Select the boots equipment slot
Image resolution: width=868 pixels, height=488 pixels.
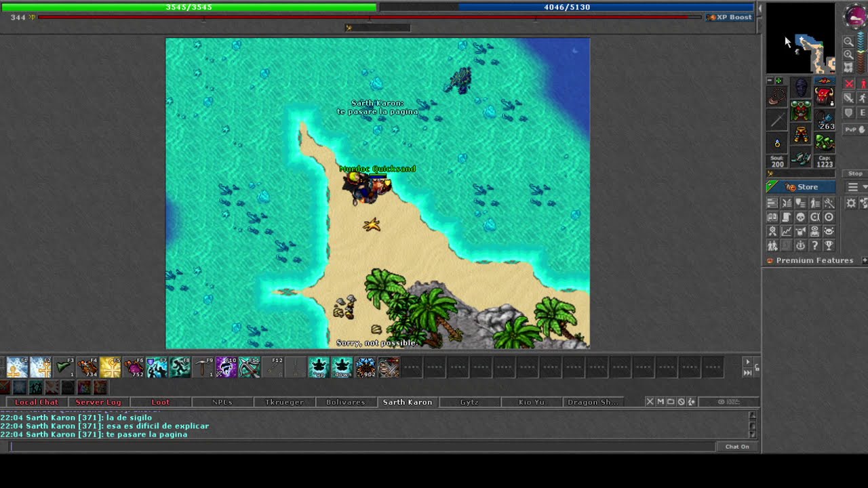point(801,157)
